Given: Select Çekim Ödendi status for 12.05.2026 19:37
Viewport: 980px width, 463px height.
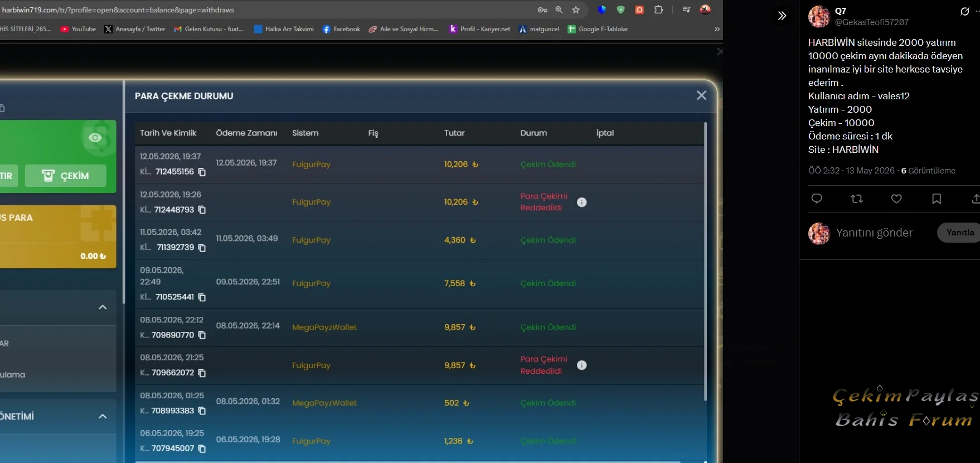Looking at the screenshot, I should [548, 164].
